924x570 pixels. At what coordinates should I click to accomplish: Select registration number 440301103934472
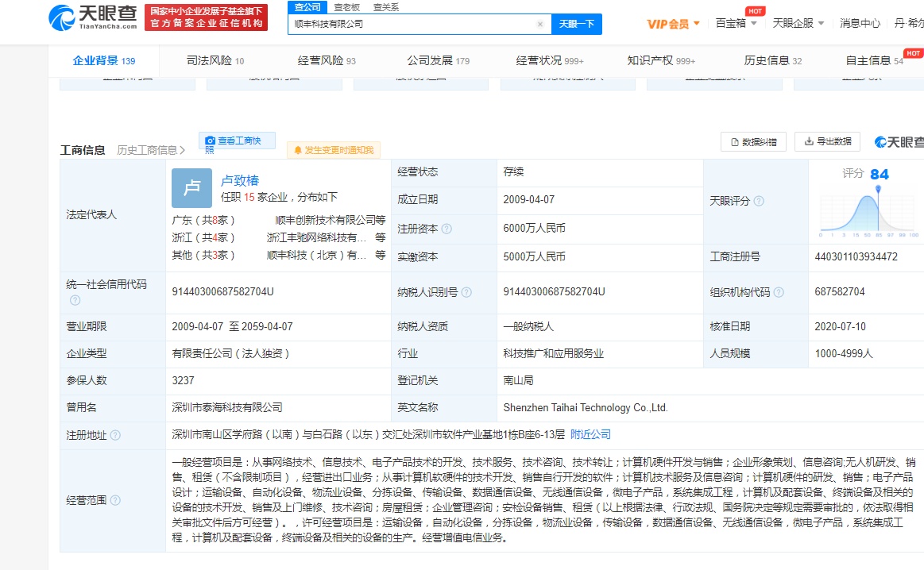pyautogui.click(x=856, y=256)
